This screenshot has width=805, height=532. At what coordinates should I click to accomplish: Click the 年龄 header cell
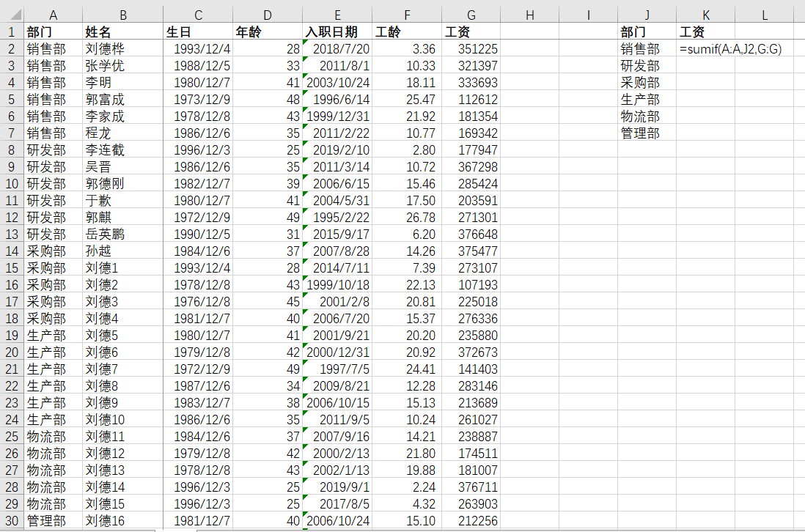pyautogui.click(x=249, y=32)
